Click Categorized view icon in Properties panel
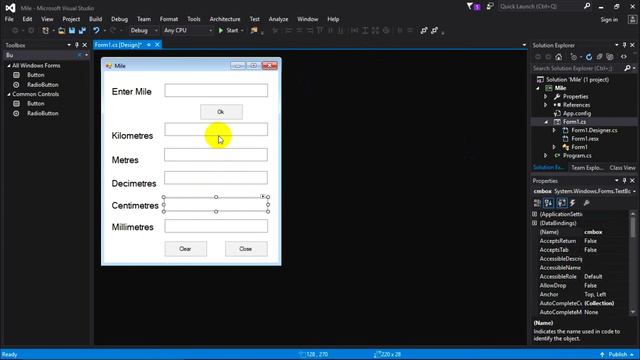This screenshot has height=360, width=640. 537,203
